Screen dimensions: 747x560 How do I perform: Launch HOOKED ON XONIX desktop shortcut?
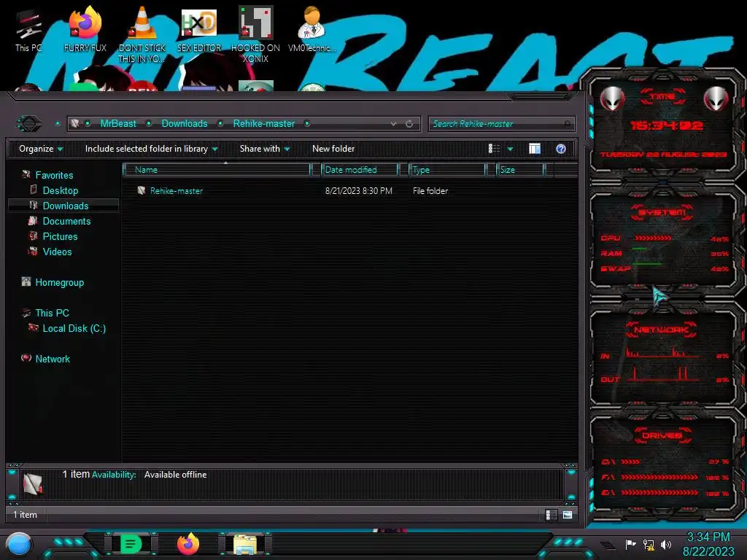[255, 35]
